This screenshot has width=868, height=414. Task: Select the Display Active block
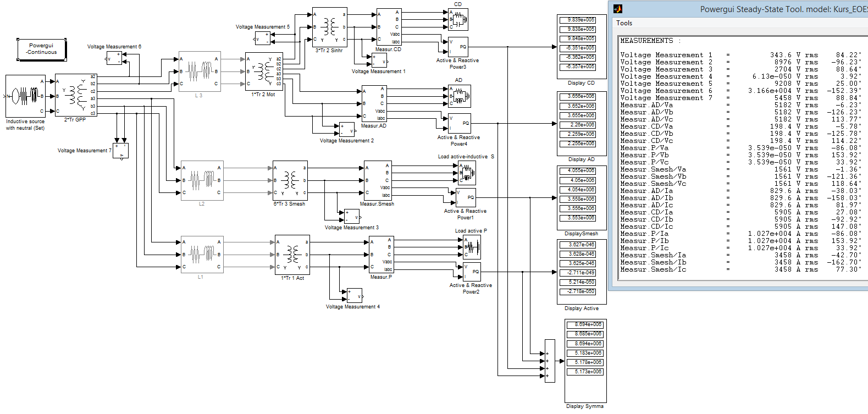(582, 272)
